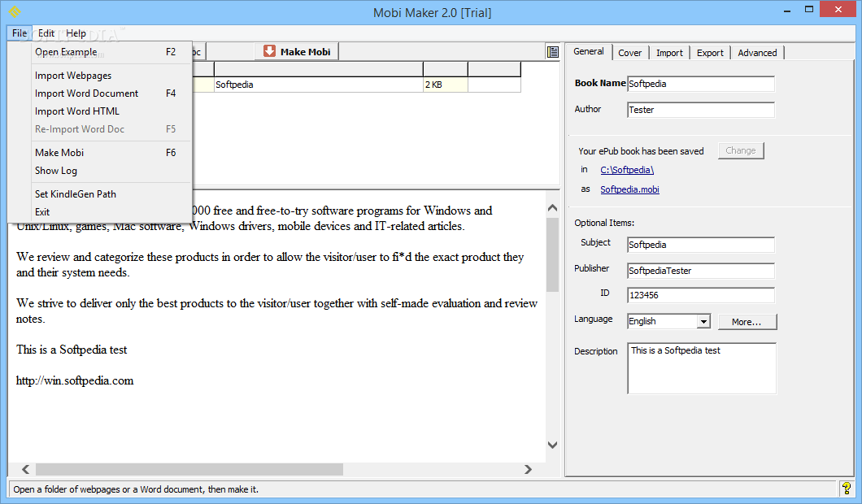The width and height of the screenshot is (862, 504).
Task: Open the yellow help question mark icon
Action: click(x=846, y=488)
